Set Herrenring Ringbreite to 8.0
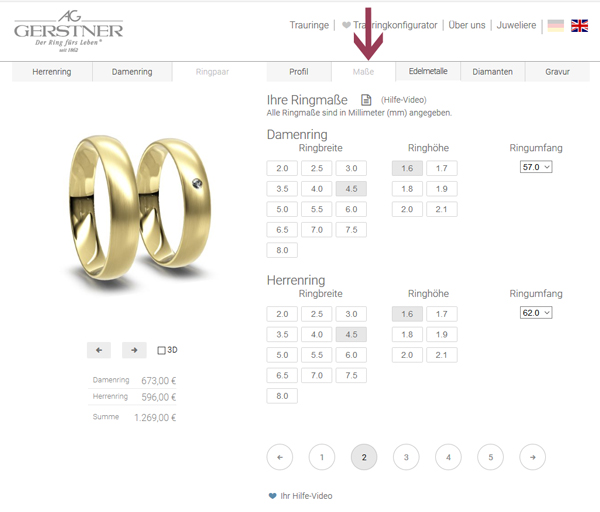Screen dimensions: 600x512 [x=282, y=396]
